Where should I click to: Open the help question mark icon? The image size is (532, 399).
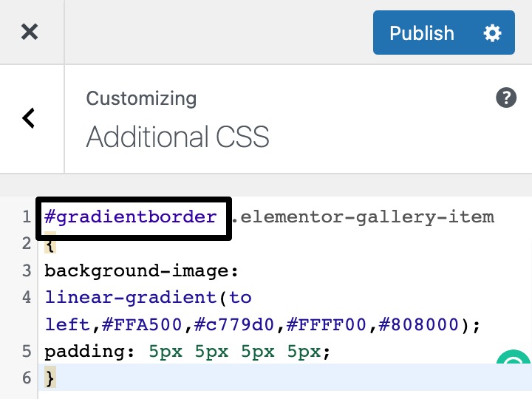click(506, 98)
